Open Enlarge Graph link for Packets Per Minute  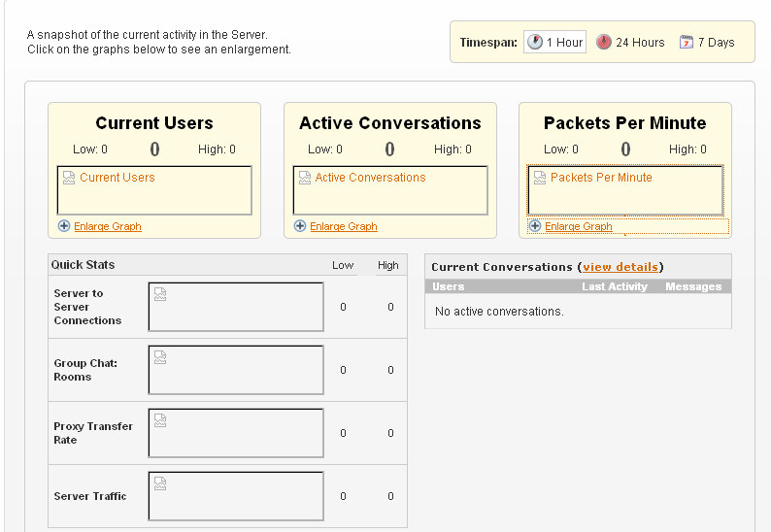(579, 226)
